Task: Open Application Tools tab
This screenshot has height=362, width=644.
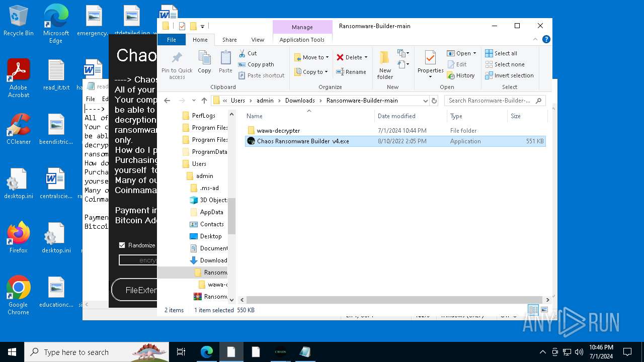Action: pyautogui.click(x=302, y=40)
